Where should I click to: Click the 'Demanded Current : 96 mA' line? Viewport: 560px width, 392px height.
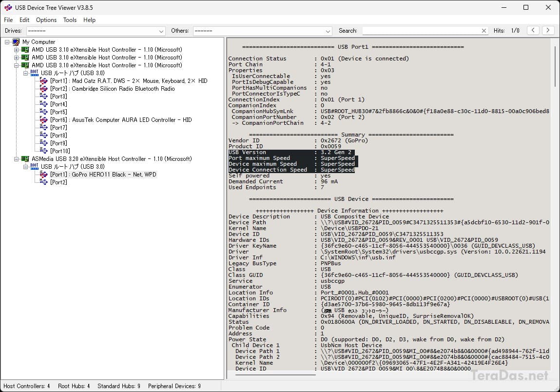(x=283, y=181)
